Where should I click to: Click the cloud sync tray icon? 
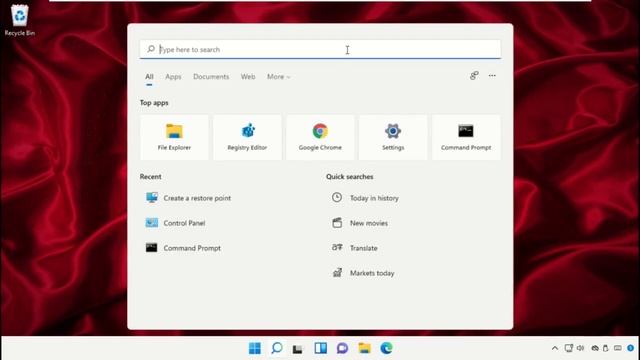click(595, 348)
